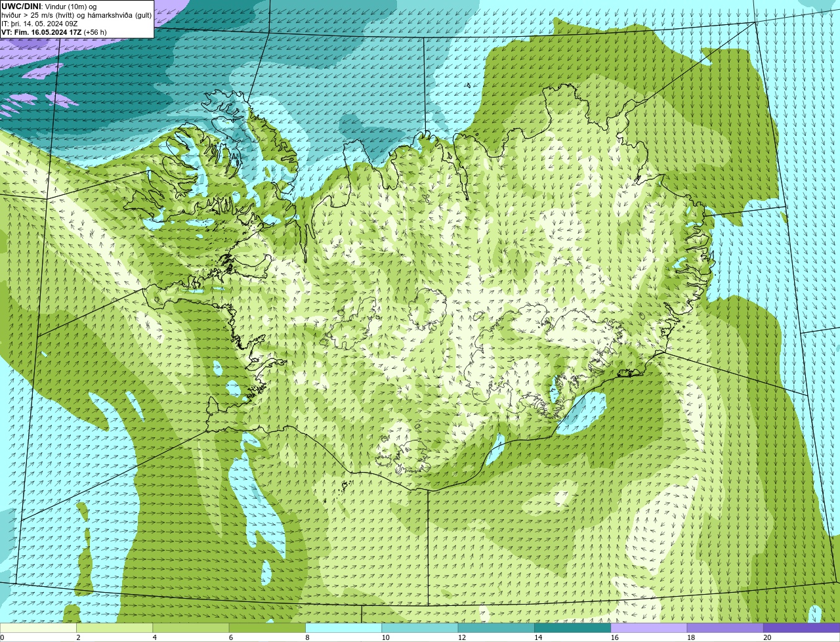Click the 4–6 m/s light green legend swatch

click(191, 628)
